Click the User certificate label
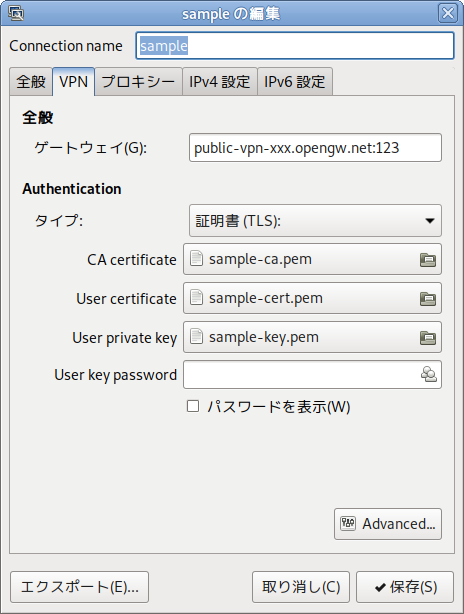Viewport: 464px width, 614px height. point(126,299)
